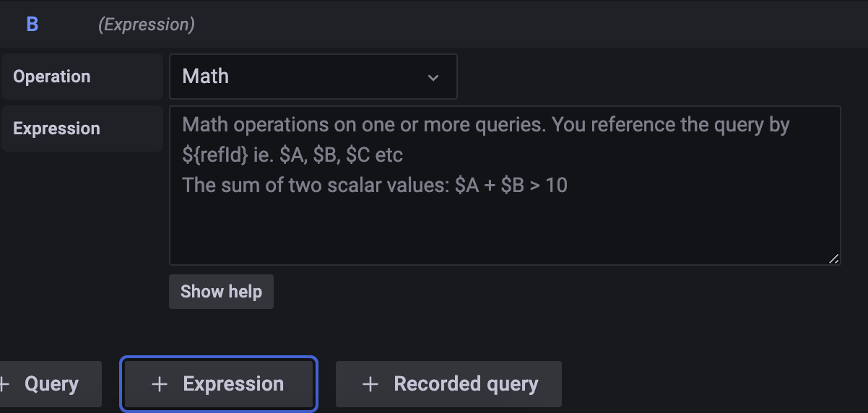Image resolution: width=868 pixels, height=413 pixels.
Task: Click the Expression field label left of textarea
Action: click(56, 129)
